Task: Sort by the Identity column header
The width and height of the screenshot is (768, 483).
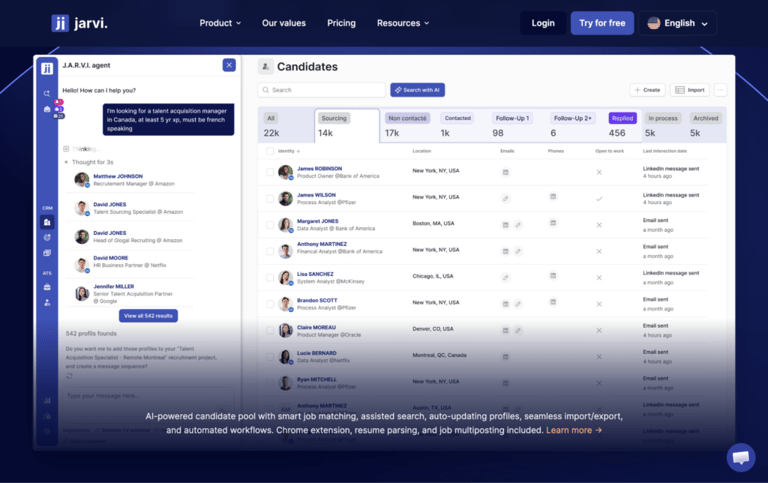Action: (x=288, y=151)
